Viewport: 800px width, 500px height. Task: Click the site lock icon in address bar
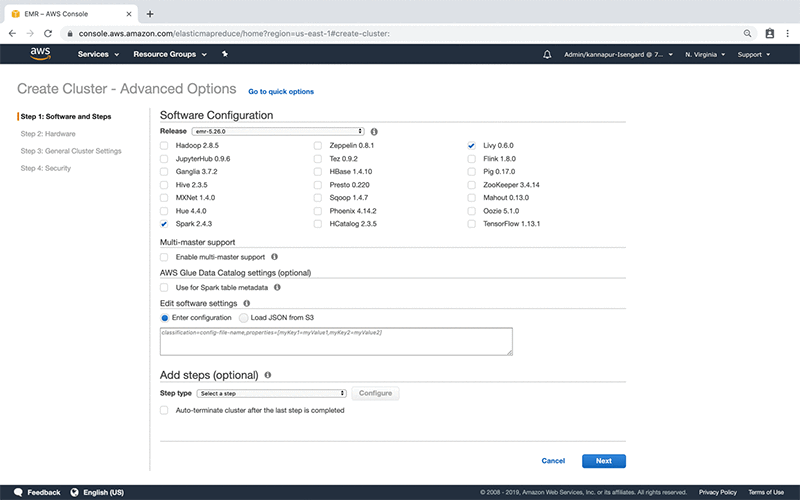(x=70, y=34)
